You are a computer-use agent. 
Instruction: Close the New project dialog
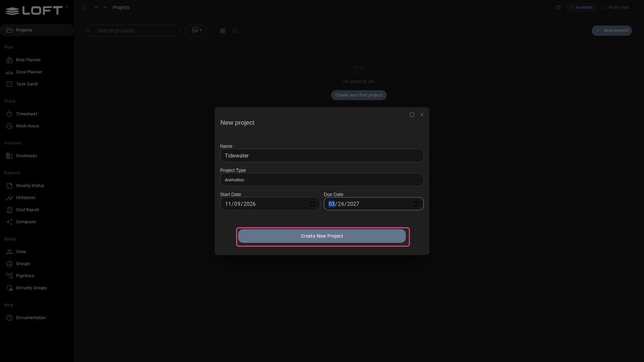[x=422, y=115]
